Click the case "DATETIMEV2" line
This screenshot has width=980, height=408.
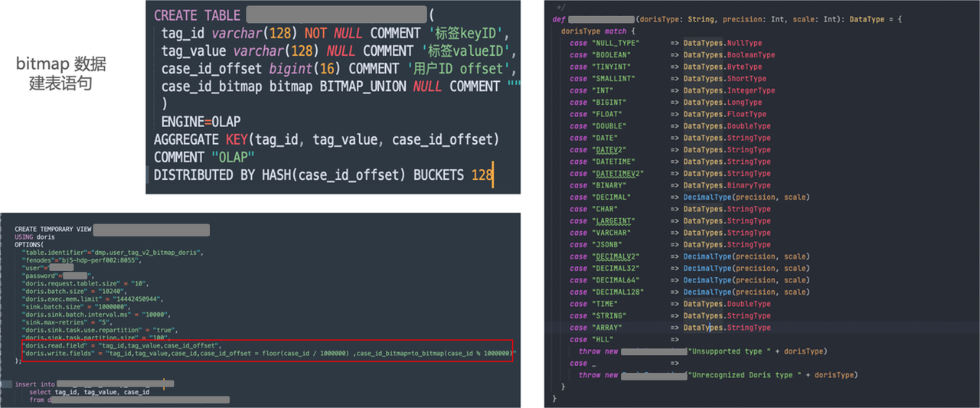click(x=670, y=174)
